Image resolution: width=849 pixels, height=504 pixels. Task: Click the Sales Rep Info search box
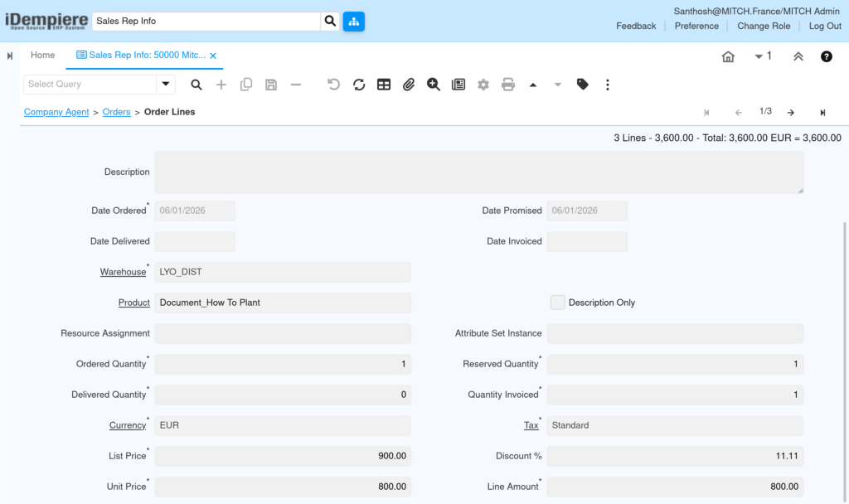[x=206, y=21]
